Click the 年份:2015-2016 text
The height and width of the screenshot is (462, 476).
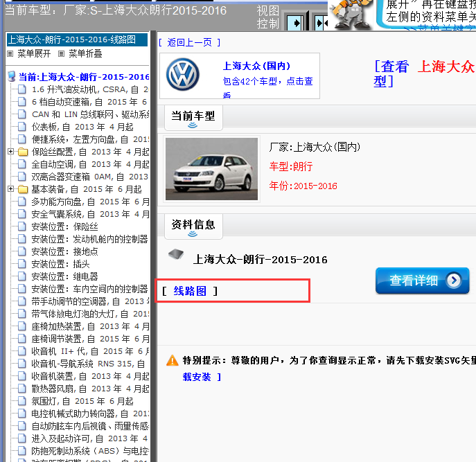click(x=303, y=186)
